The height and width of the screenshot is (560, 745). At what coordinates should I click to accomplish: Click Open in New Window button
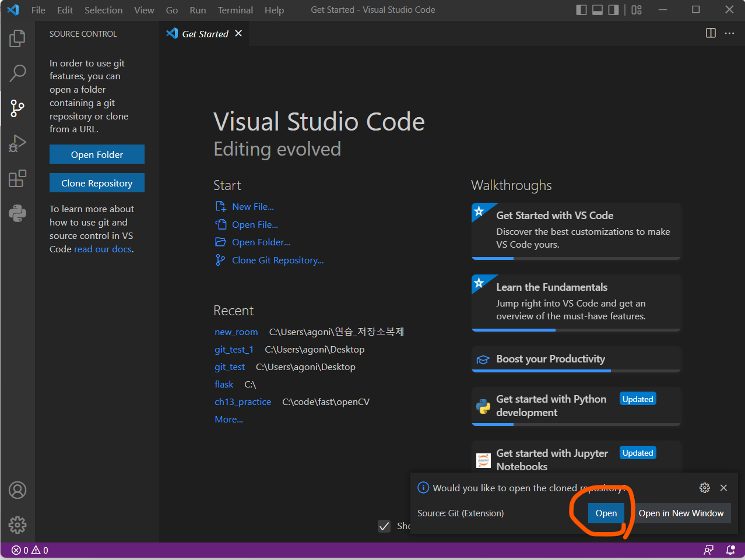[681, 513]
